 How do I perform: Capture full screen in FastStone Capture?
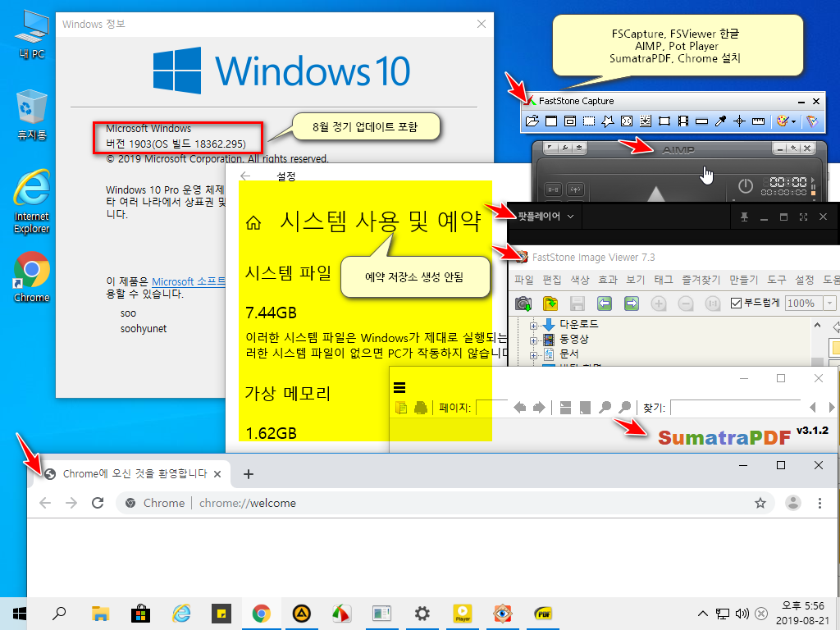click(626, 121)
